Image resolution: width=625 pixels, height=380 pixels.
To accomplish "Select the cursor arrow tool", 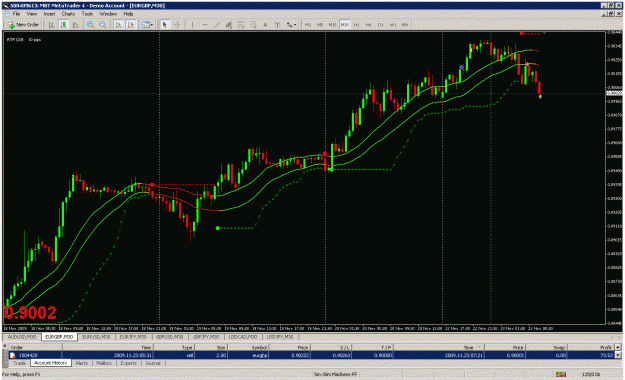I will [x=165, y=25].
